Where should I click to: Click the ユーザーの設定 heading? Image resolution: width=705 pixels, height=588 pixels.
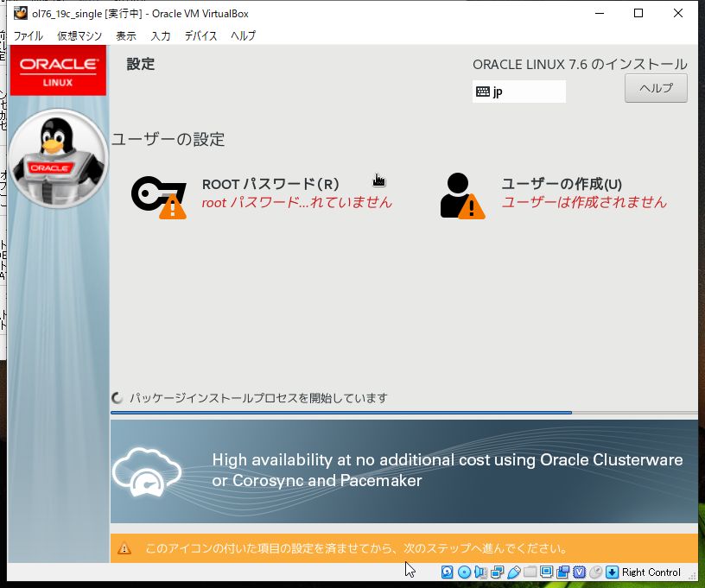click(168, 139)
